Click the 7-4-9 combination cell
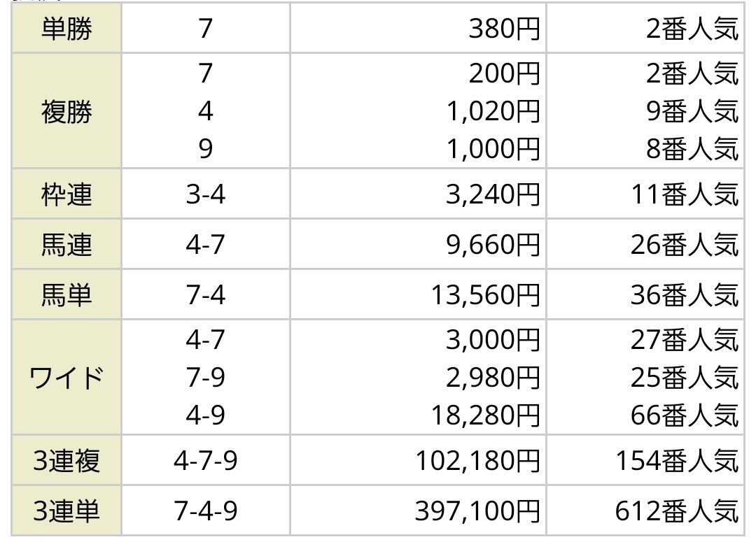The image size is (756, 542). (x=205, y=513)
